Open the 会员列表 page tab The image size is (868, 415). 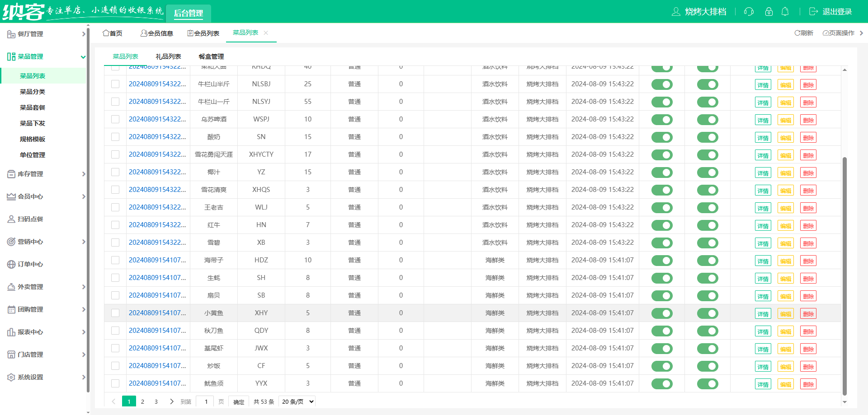click(203, 33)
